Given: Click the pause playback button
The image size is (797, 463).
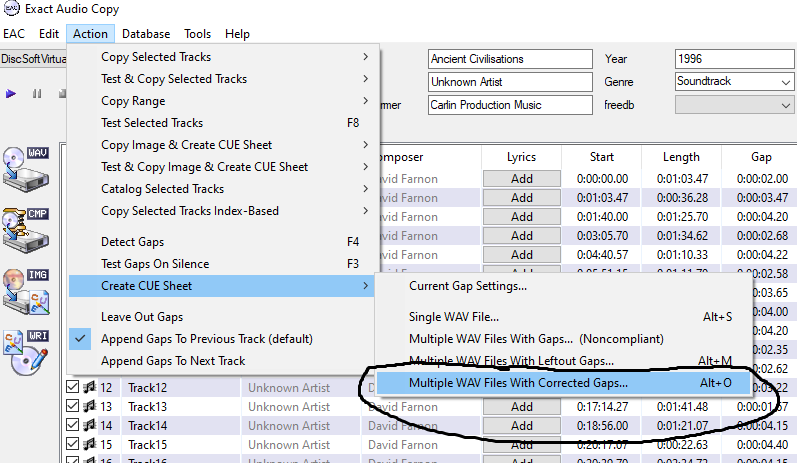Looking at the screenshot, I should point(37,94).
